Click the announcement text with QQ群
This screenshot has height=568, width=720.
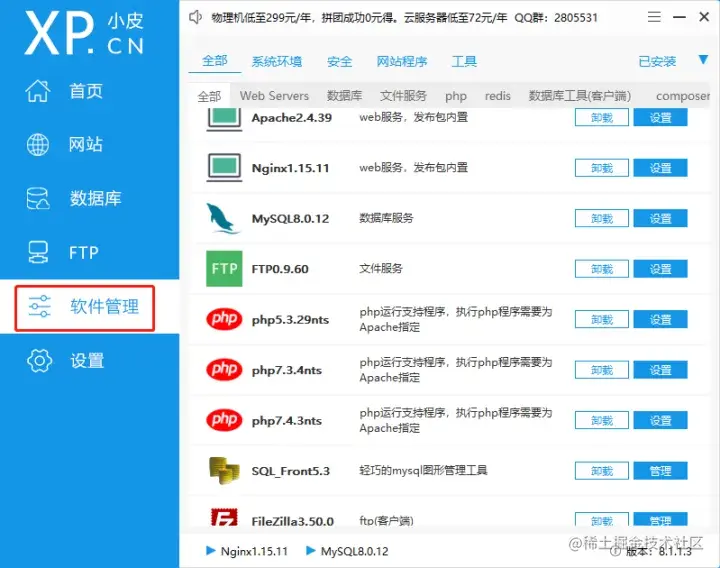click(405, 18)
